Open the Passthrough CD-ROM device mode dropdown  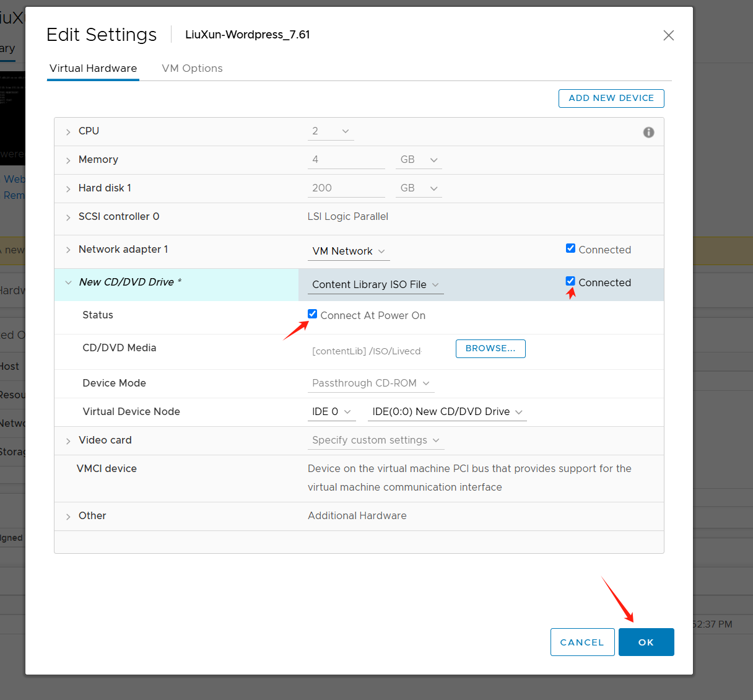(371, 383)
